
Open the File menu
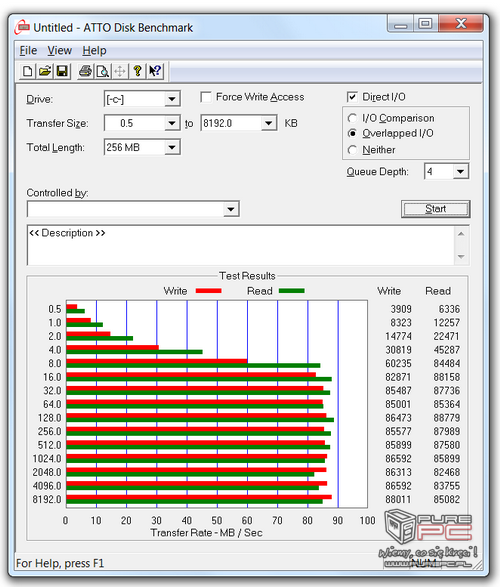28,51
